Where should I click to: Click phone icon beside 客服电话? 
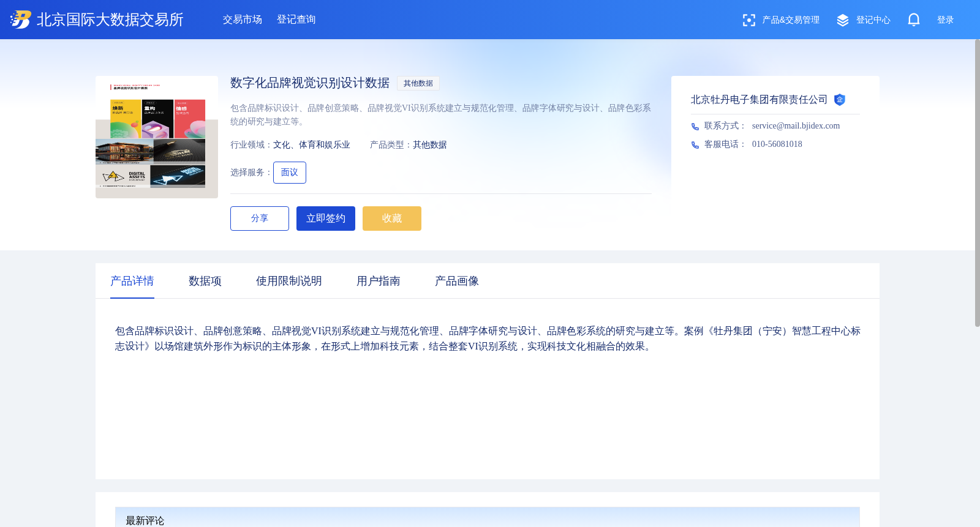pyautogui.click(x=695, y=145)
